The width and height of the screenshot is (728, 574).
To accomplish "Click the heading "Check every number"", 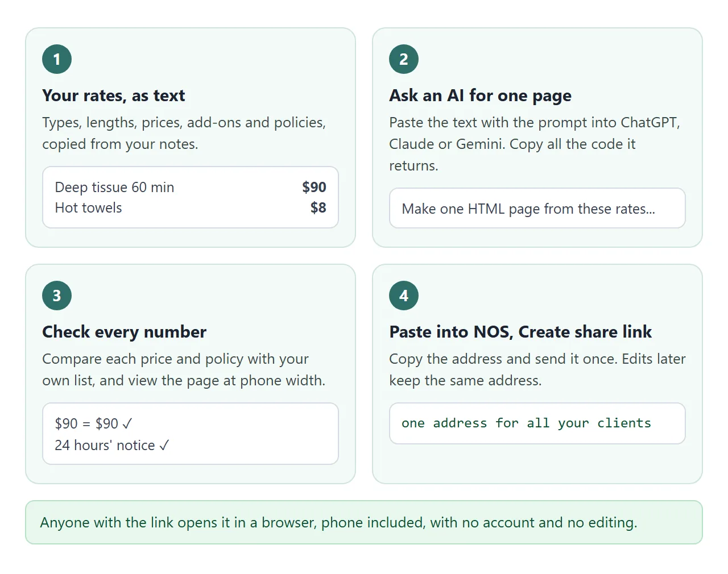I will [124, 332].
